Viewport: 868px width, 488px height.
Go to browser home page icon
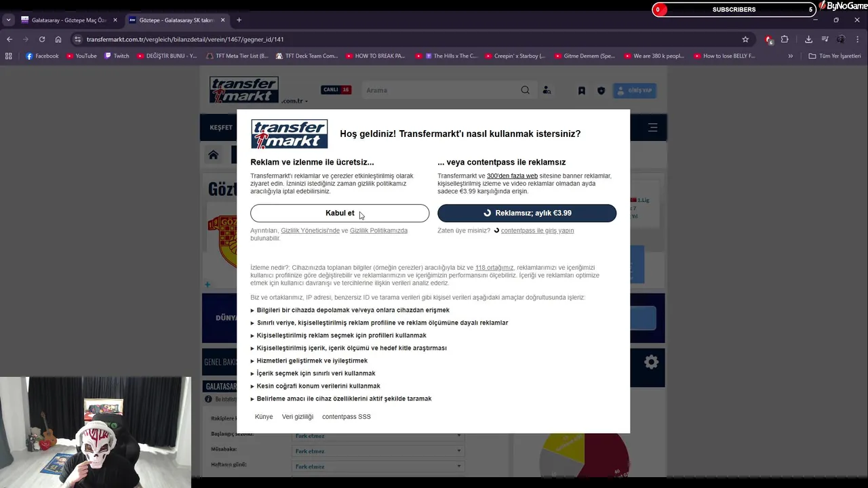tap(58, 39)
